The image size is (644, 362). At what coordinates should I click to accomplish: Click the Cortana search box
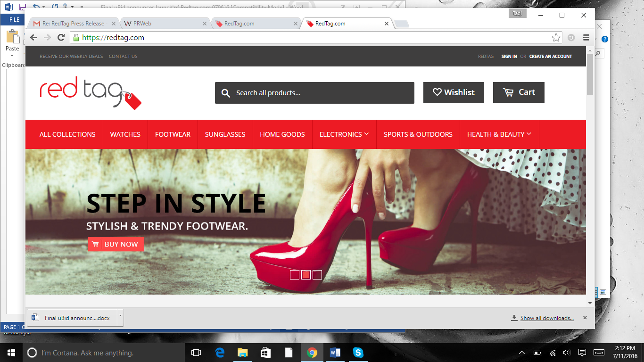(104, 353)
